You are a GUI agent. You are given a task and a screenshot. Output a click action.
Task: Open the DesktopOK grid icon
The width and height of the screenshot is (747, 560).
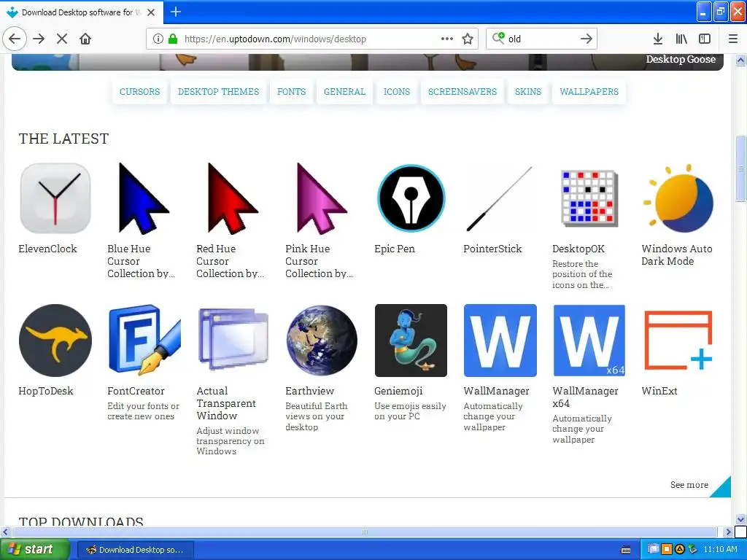tap(589, 198)
